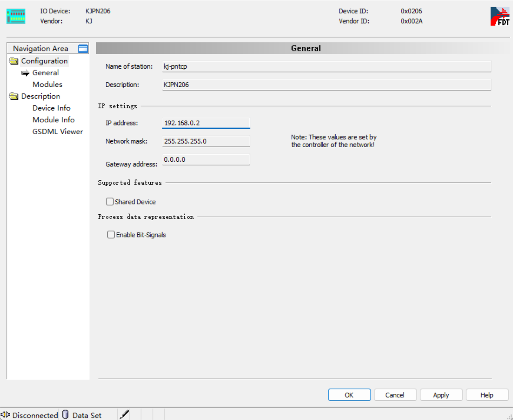Click the Navigation Area header label
The image size is (513, 420).
click(x=40, y=48)
